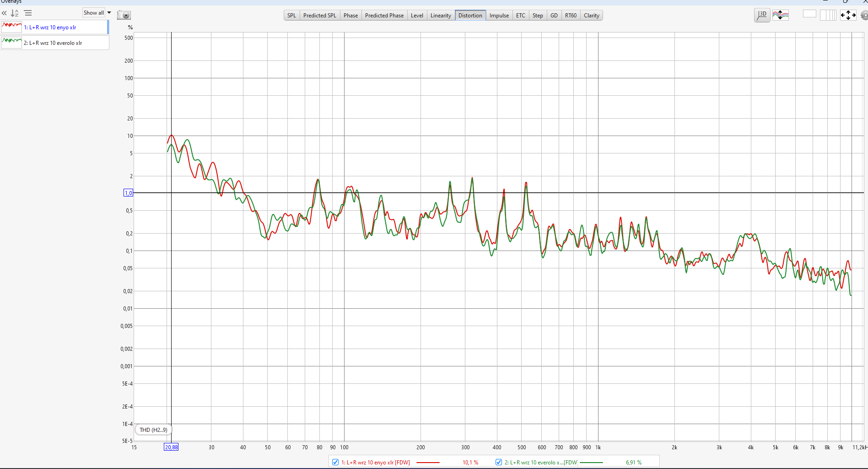868x469 pixels.
Task: Open the RT60 tab
Action: pyautogui.click(x=571, y=16)
